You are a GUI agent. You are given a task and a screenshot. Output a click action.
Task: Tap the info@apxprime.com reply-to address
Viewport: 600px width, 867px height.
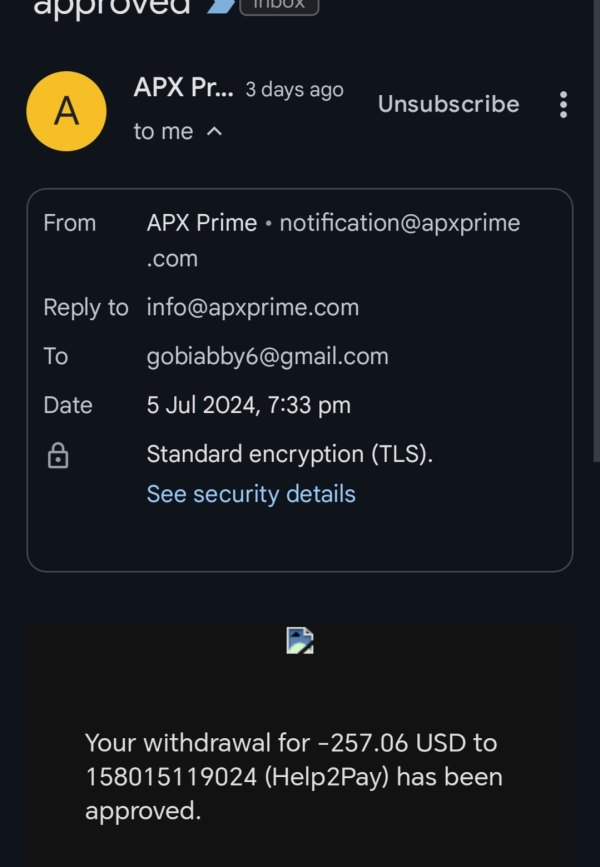(x=252, y=307)
